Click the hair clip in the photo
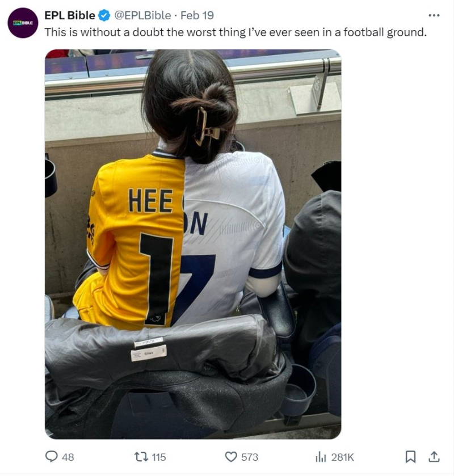Screen dimensions: 454x476 [207, 126]
